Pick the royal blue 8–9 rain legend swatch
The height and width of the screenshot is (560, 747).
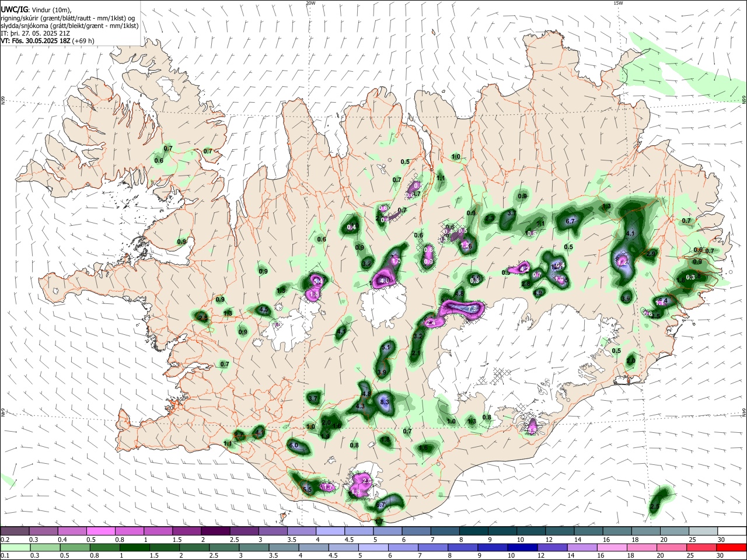[463, 547]
